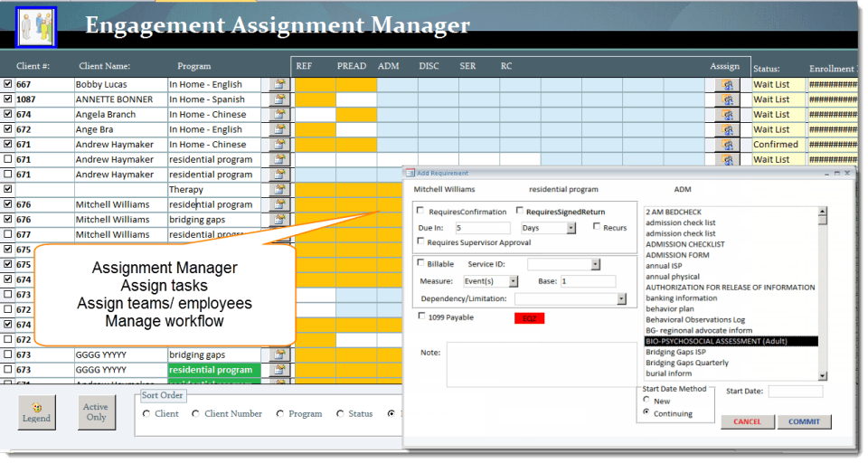The width and height of the screenshot is (868, 463).
Task: Select the Continuing start date method
Action: [646, 412]
